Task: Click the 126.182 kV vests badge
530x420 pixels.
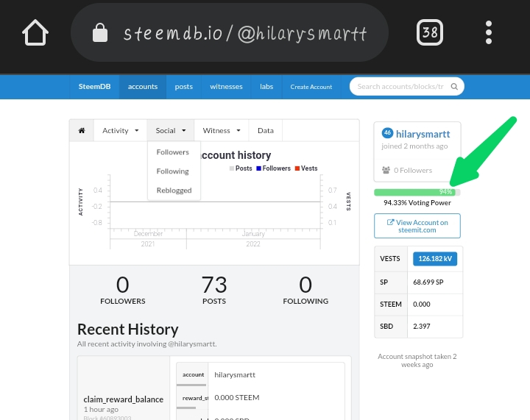Action: (435, 259)
